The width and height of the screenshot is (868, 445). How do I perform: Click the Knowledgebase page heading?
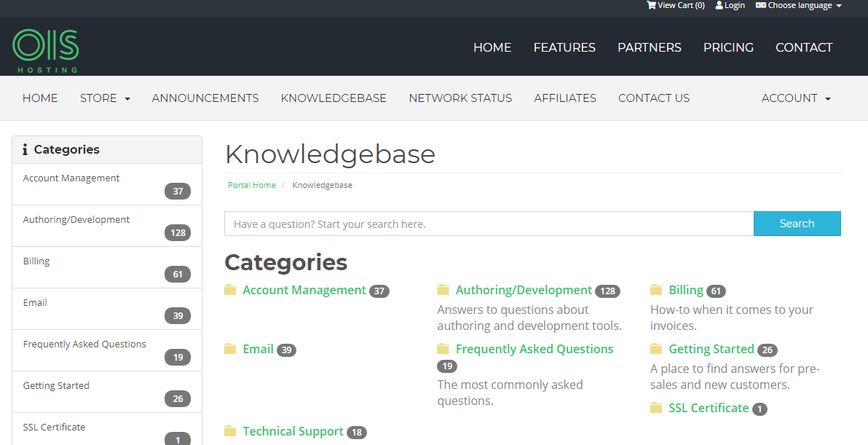[330, 154]
